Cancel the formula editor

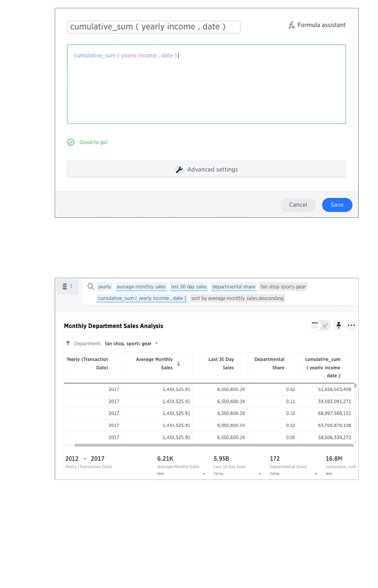297,205
